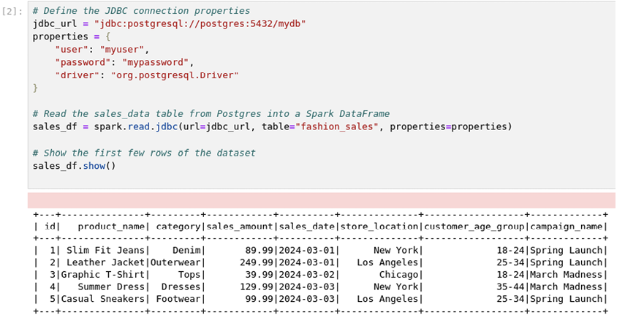Click the product_name column header
The image size is (644, 315).
tap(111, 227)
